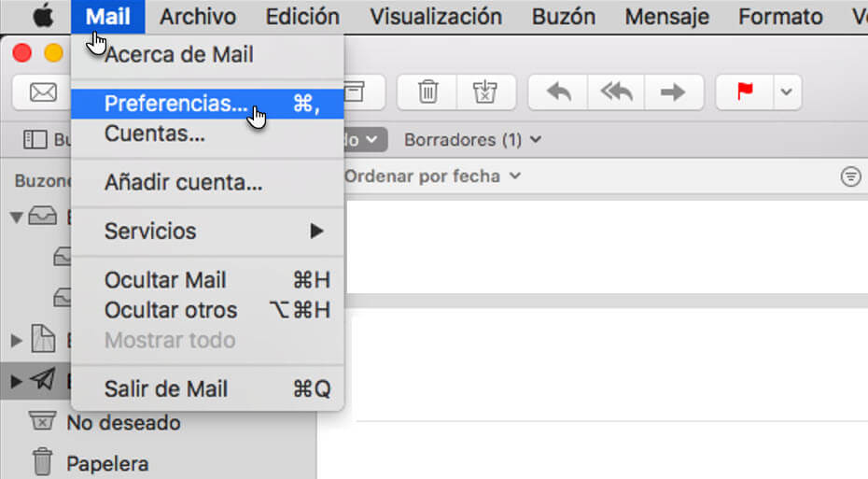
Task: Choose Cuentas… menu entry
Action: 207,134
